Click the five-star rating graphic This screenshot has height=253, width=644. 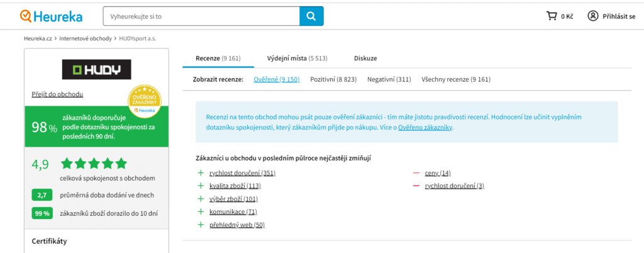point(94,164)
